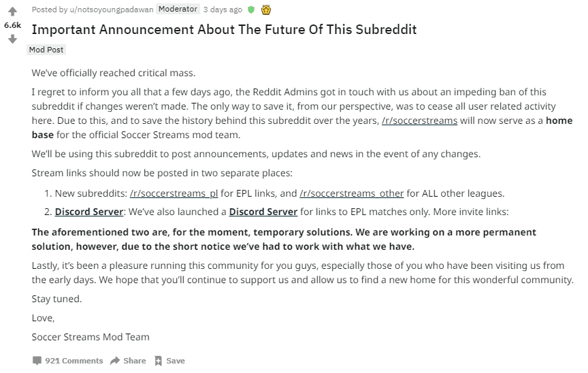Go to /r/soccerstreams_other subreddit
Screen dimensions: 588x373
[x=351, y=193]
